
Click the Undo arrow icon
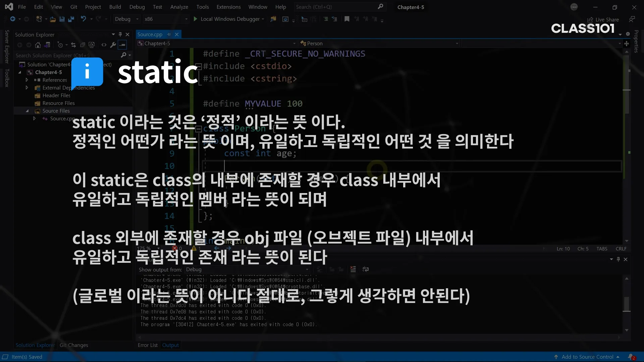pos(83,19)
